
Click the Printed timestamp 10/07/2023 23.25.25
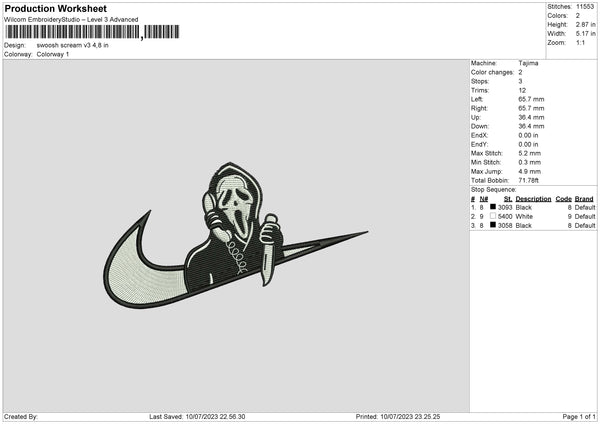pos(410,416)
